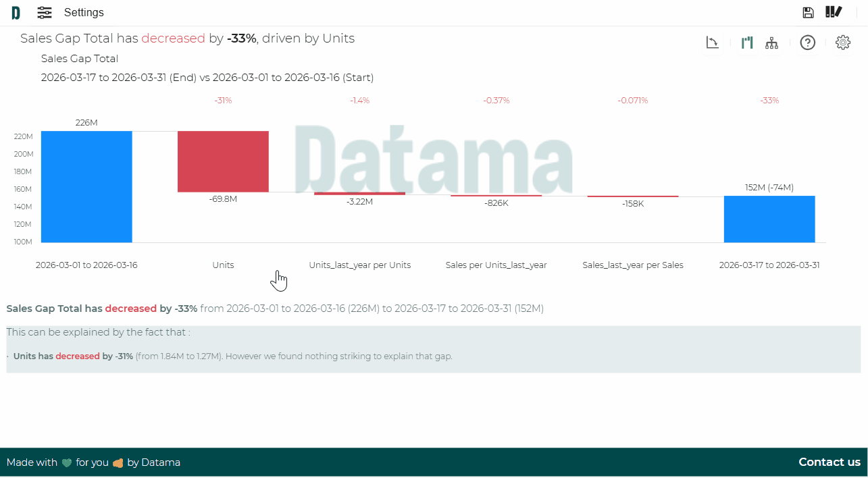Click the 2026-03-01 to 2026-03-16 axis label
The width and height of the screenshot is (868, 478).
coord(86,265)
